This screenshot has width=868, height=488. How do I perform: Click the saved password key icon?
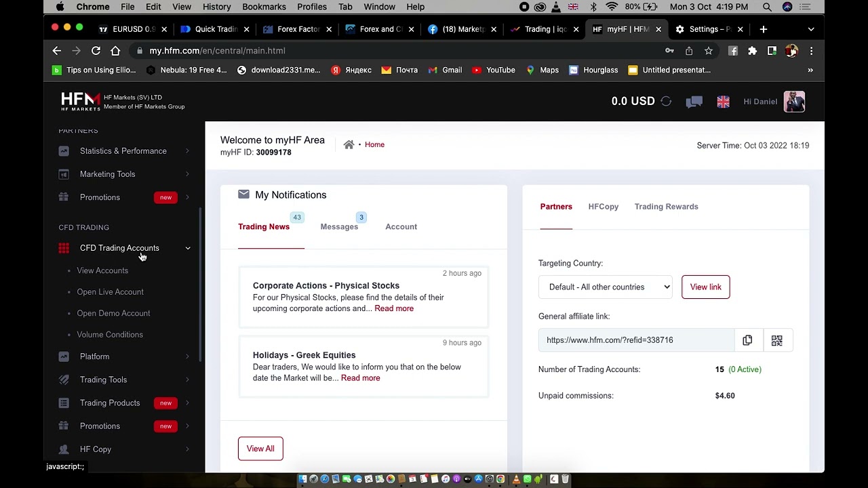pos(669,51)
